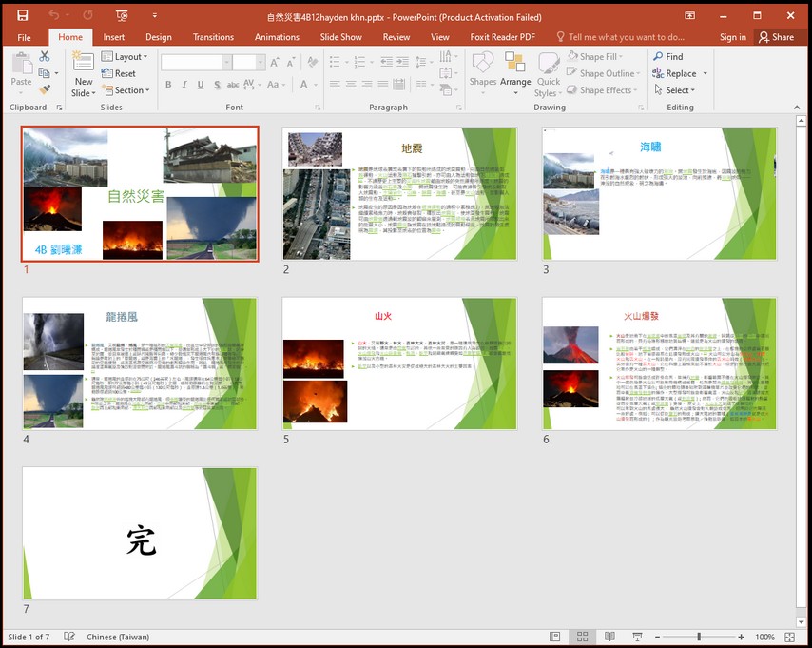
Task: Click the New Slide icon
Action: coord(83,62)
